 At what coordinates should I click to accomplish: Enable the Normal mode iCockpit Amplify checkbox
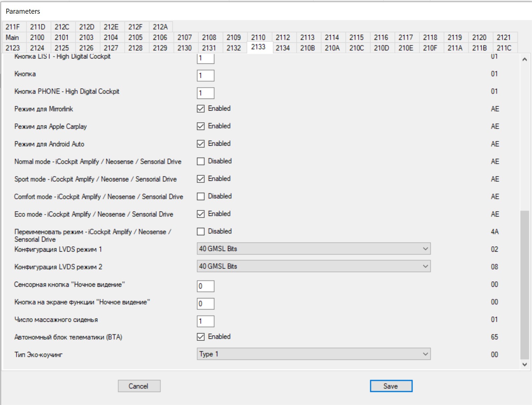click(201, 161)
